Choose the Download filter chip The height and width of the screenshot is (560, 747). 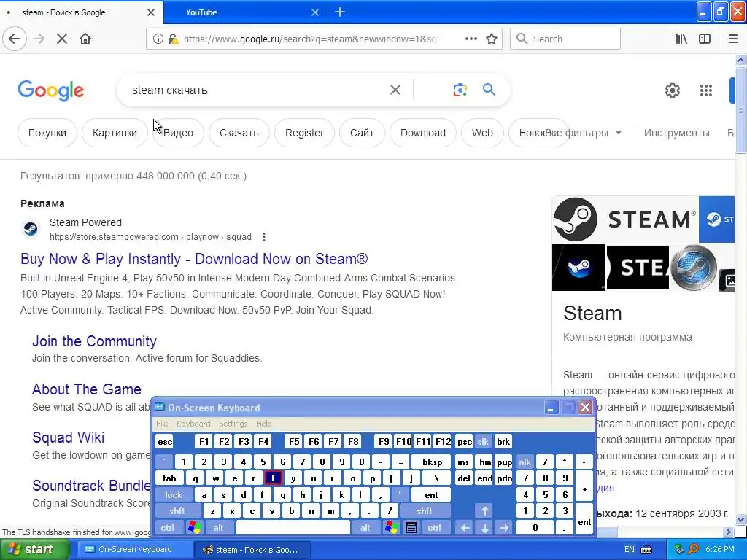(423, 133)
